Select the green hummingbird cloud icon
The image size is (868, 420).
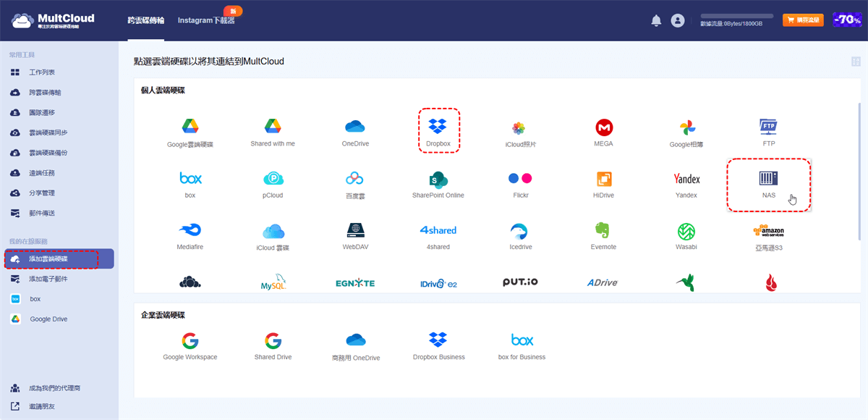[x=686, y=283]
